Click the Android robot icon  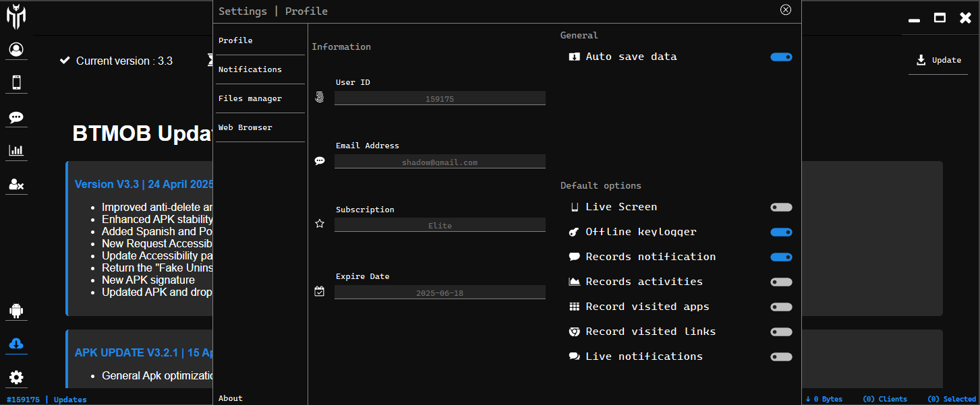point(16,311)
